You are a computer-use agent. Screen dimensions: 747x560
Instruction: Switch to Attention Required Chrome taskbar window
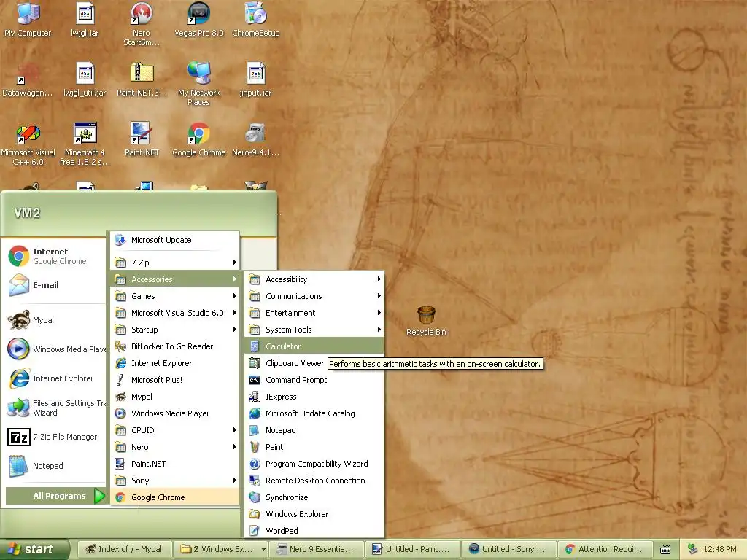pyautogui.click(x=605, y=549)
